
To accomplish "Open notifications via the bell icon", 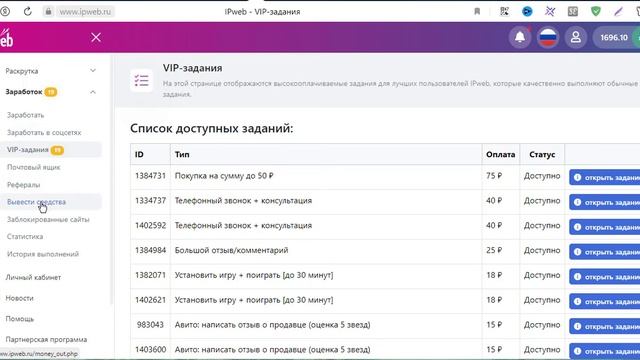I will click(x=520, y=37).
